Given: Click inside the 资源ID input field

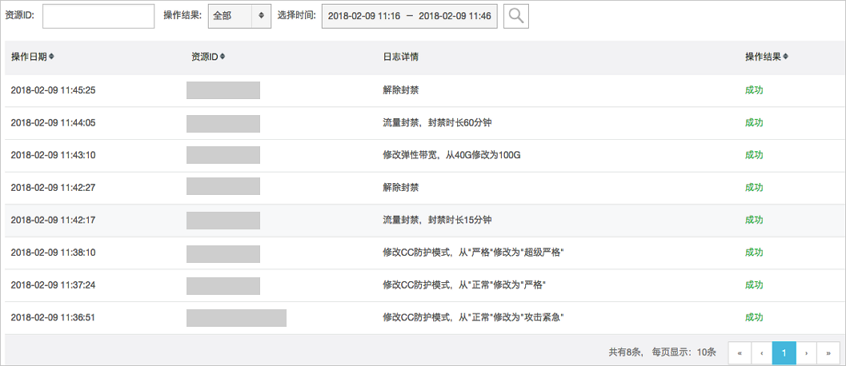Looking at the screenshot, I should [x=98, y=16].
